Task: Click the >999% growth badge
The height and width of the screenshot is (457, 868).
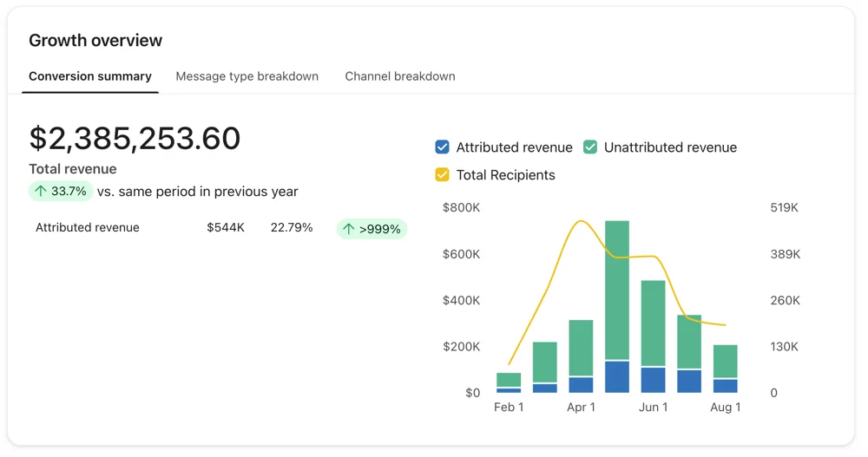Action: pyautogui.click(x=372, y=229)
